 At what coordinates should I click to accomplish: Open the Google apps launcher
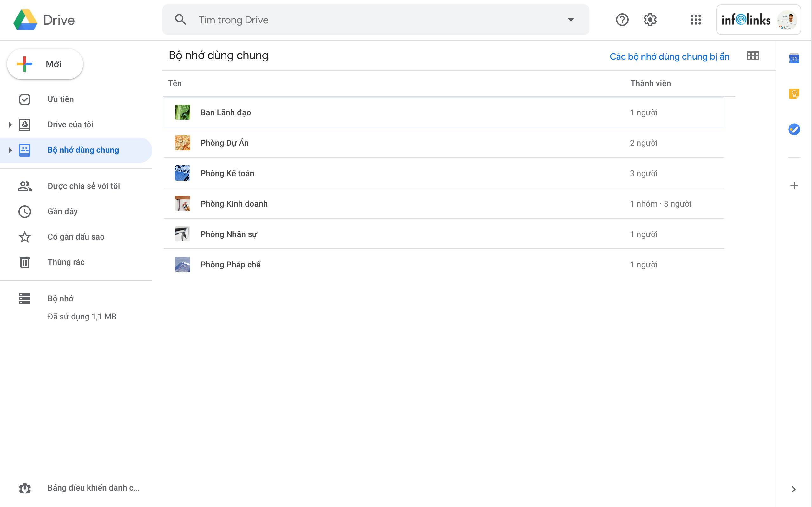696,19
